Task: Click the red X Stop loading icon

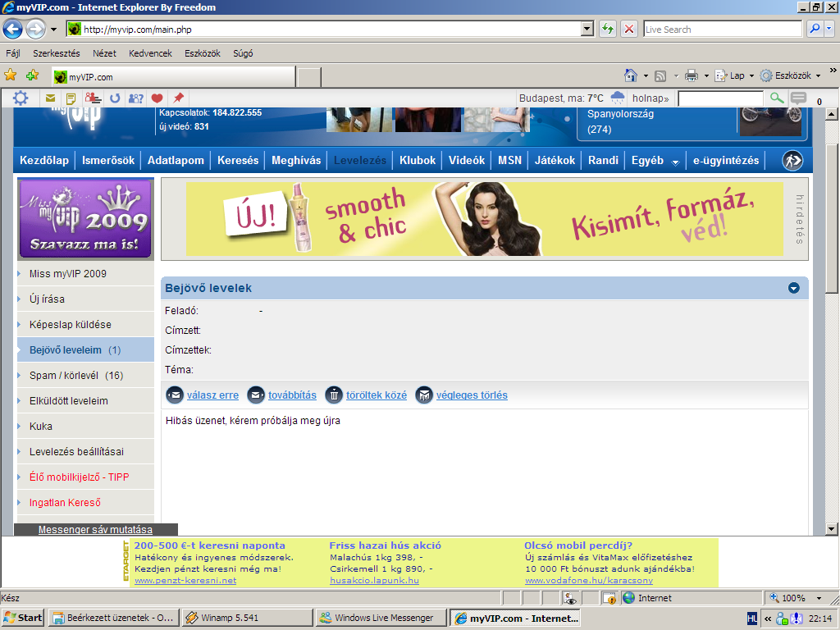Action: (629, 29)
